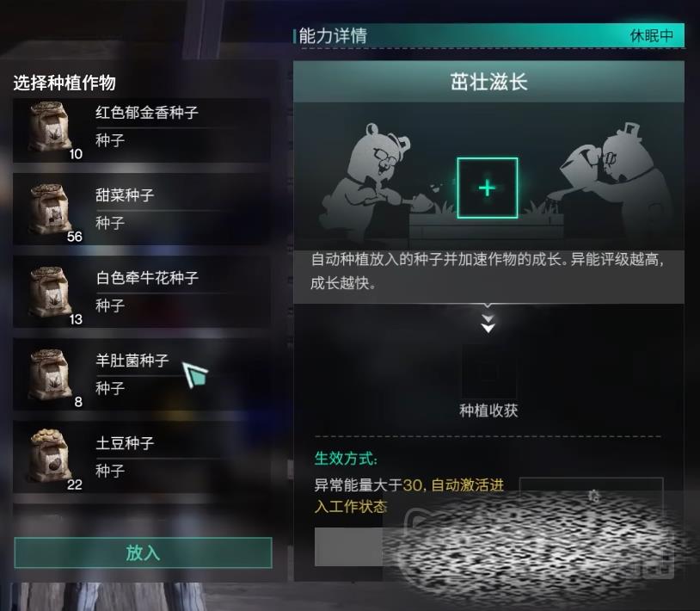Select 红色郁金香种子 from the crop list
This screenshot has width=700, height=611.
pyautogui.click(x=142, y=130)
